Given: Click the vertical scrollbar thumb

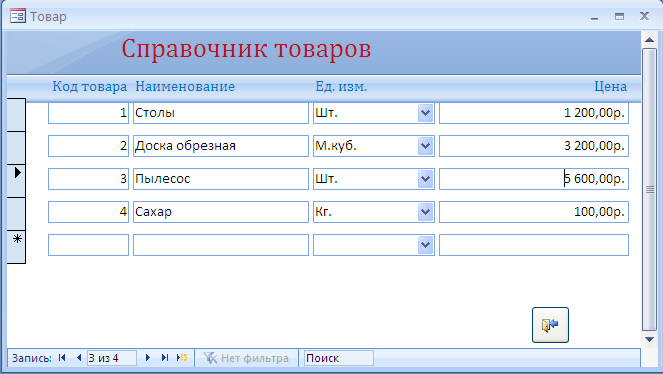Looking at the screenshot, I should [649, 189].
